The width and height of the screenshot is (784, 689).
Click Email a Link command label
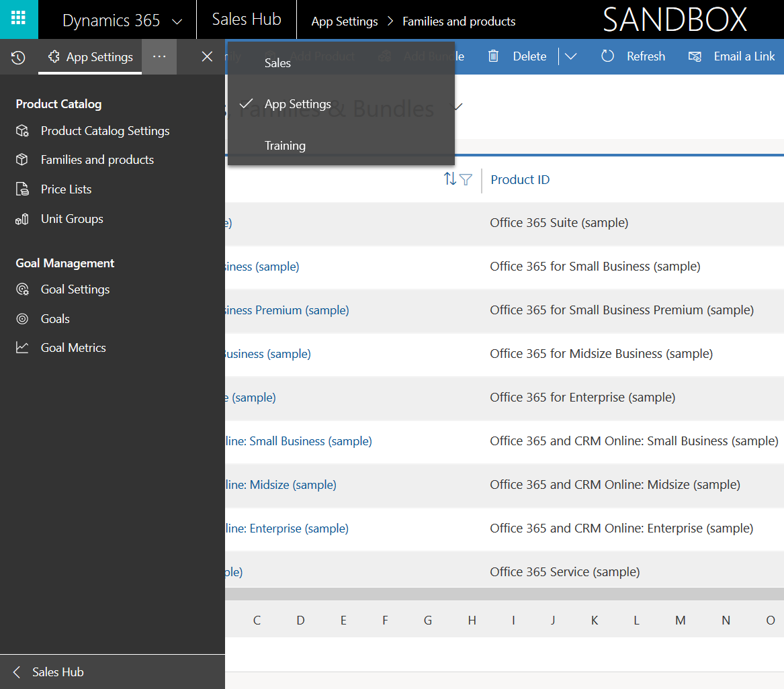pos(744,56)
